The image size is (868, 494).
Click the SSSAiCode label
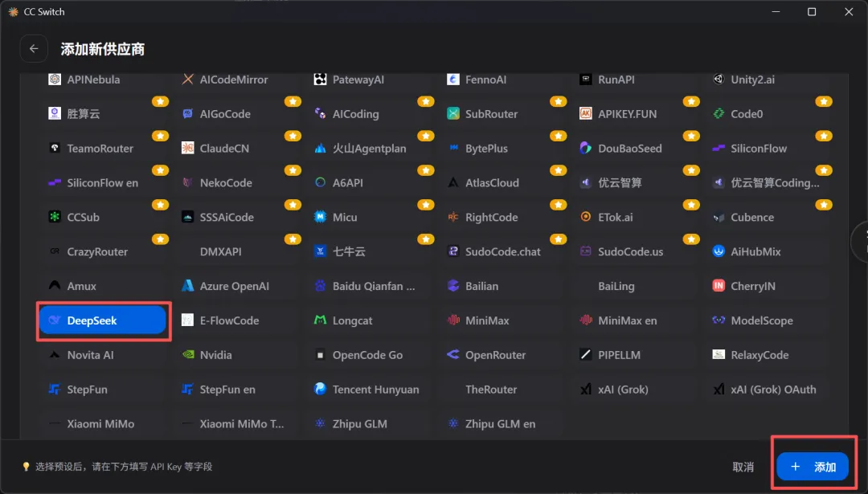point(227,217)
